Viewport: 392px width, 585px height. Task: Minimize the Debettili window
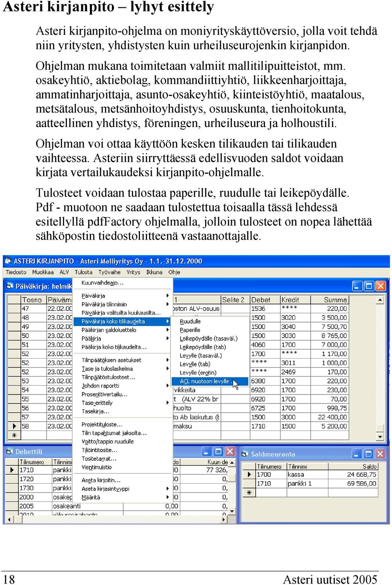click(207, 451)
